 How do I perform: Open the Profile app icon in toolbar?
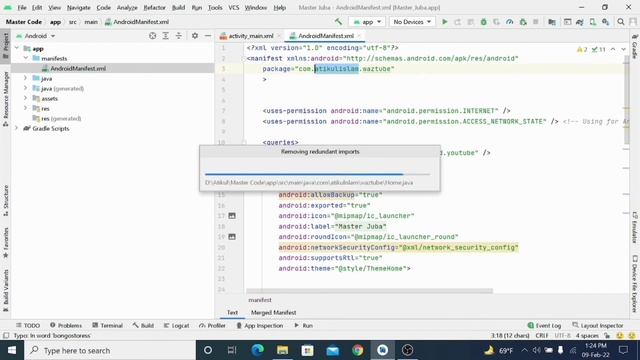click(509, 22)
